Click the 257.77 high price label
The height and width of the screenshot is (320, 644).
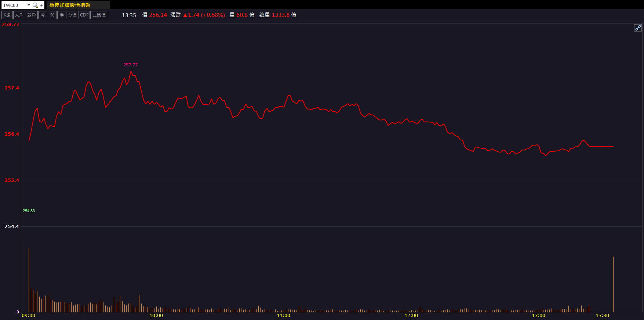pos(130,65)
